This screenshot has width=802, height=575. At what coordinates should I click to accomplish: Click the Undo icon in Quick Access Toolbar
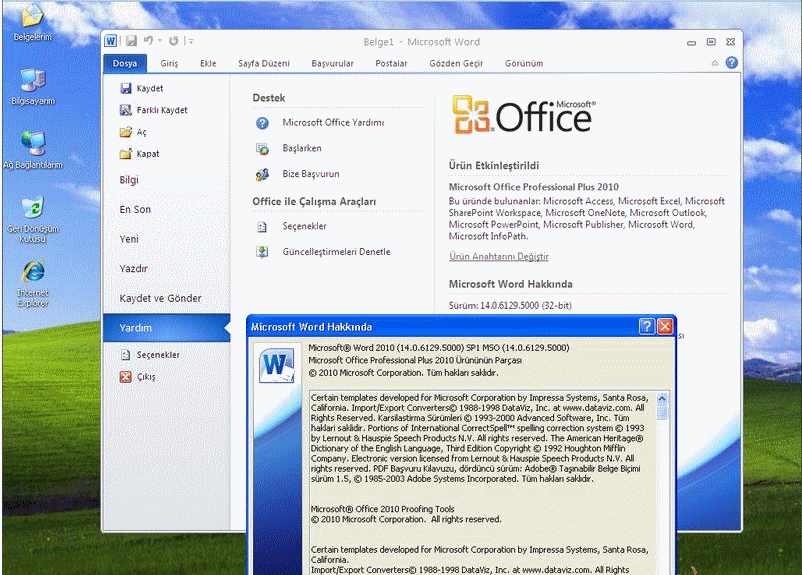click(x=148, y=40)
